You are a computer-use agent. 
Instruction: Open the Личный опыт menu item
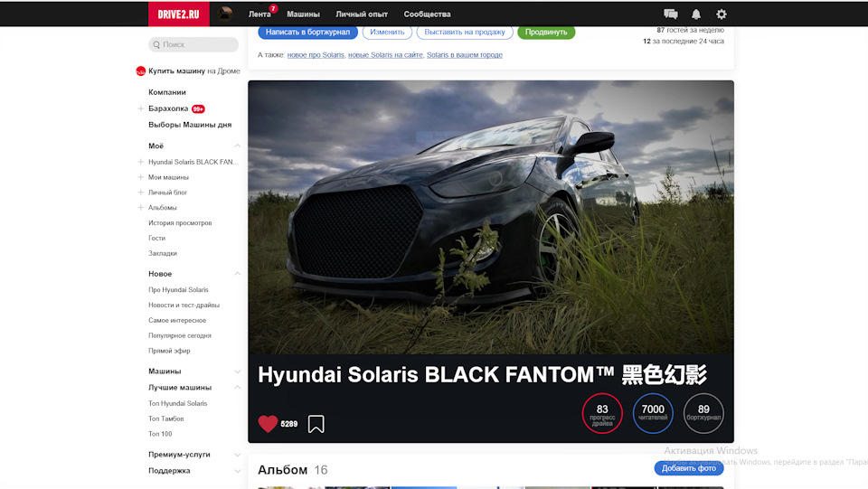(362, 14)
